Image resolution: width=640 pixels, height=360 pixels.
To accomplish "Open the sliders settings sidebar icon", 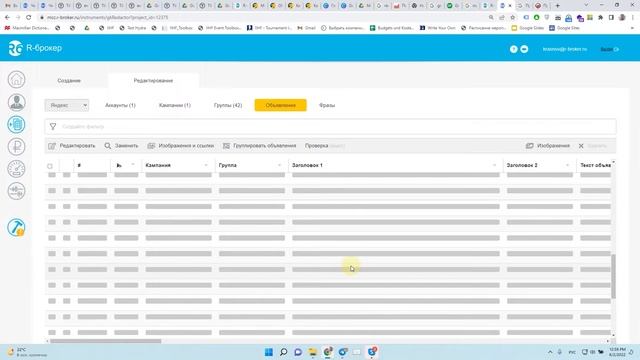I will click(x=16, y=191).
